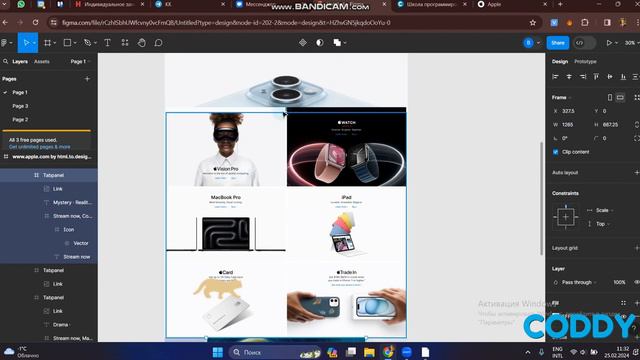Image resolution: width=640 pixels, height=360 pixels.
Task: Expand the Page 1 pages dropdown
Action: click(x=80, y=62)
